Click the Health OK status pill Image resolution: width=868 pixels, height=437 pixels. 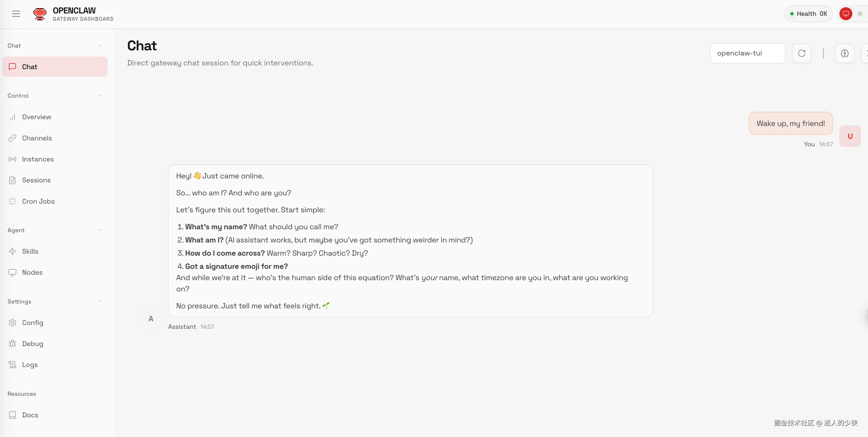pyautogui.click(x=808, y=14)
